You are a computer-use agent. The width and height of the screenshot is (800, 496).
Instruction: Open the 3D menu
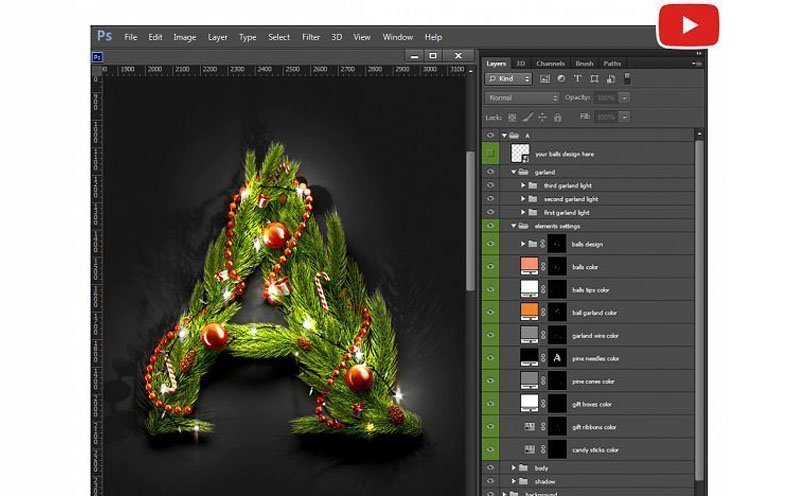tap(337, 37)
